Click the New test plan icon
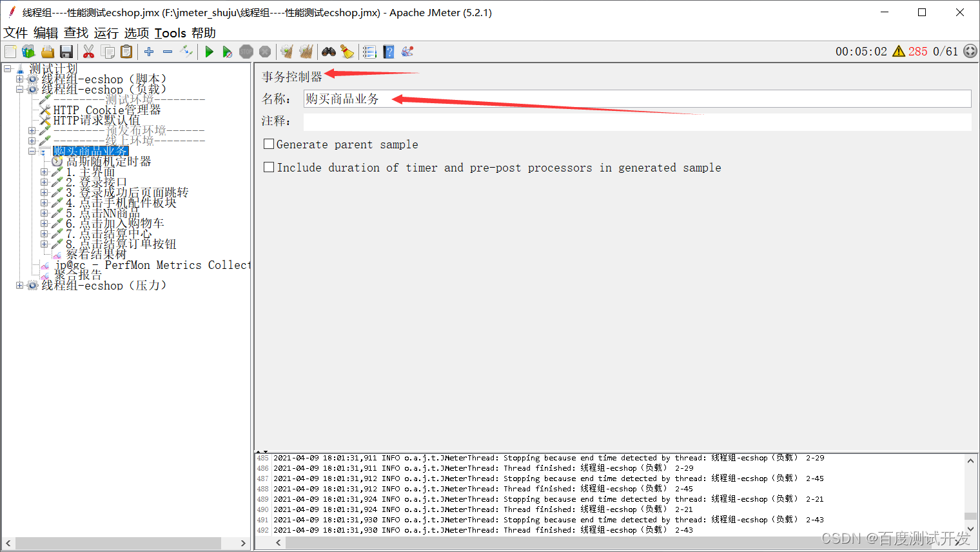980x552 pixels. click(10, 52)
